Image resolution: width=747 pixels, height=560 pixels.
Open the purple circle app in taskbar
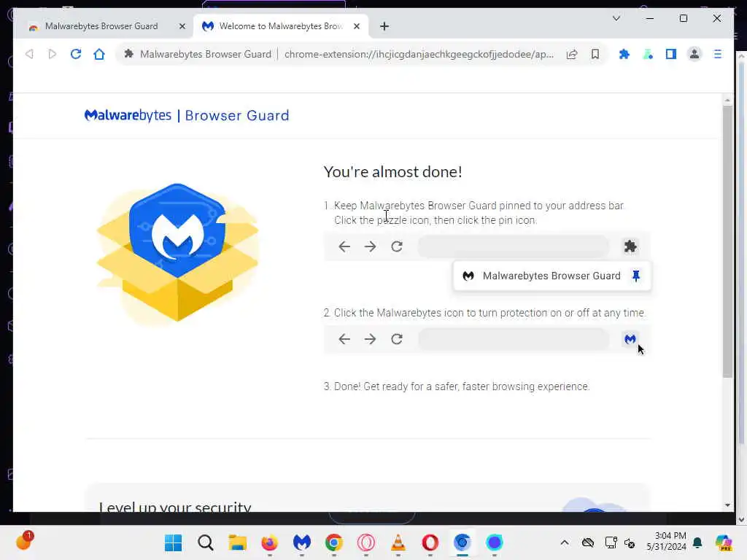point(494,542)
